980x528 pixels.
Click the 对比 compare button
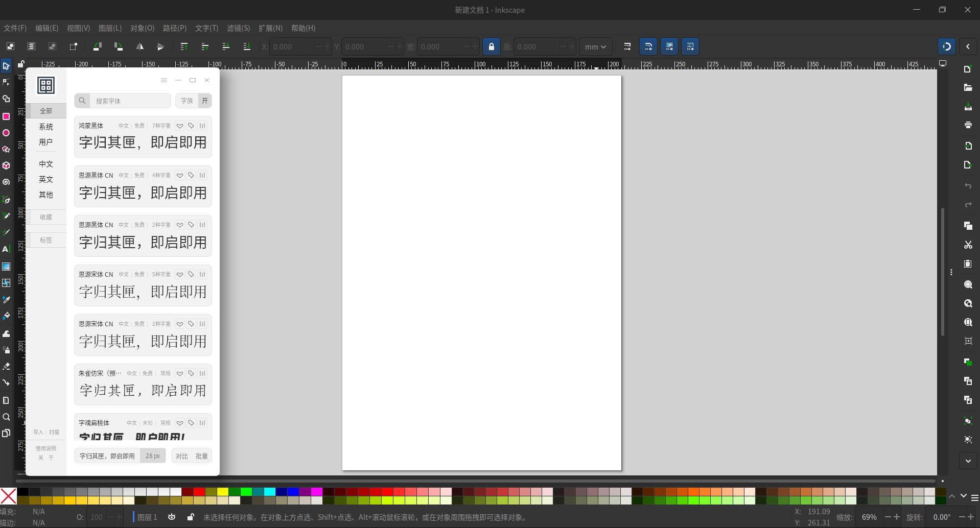click(x=182, y=456)
